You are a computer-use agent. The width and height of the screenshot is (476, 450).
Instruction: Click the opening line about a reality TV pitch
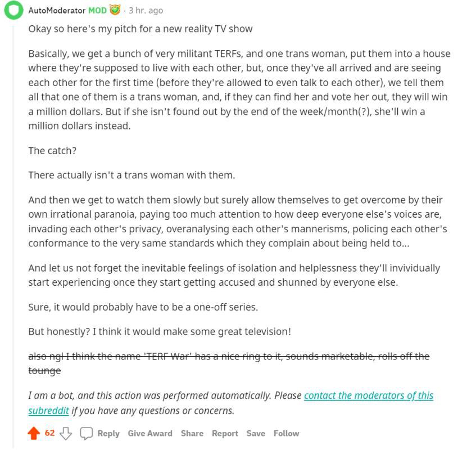(x=140, y=29)
